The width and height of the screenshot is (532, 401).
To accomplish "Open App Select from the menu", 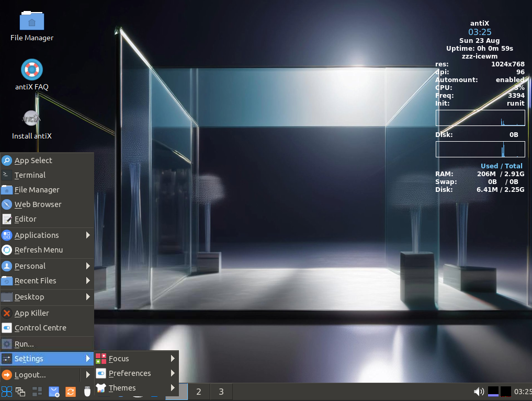I will (47, 161).
